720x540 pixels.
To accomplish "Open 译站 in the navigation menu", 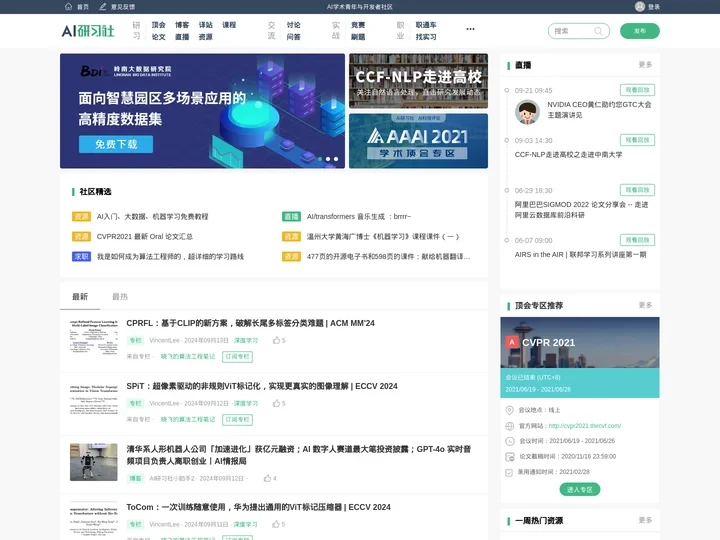I will tap(205, 25).
